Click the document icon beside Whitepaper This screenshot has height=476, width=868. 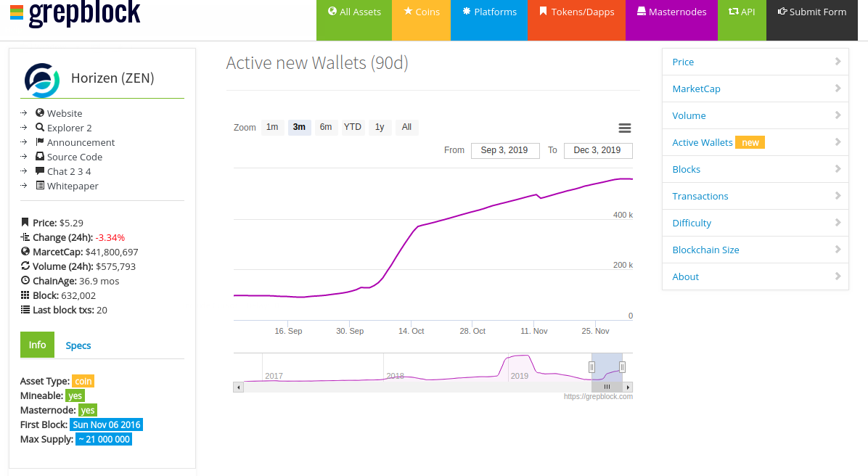tap(40, 186)
